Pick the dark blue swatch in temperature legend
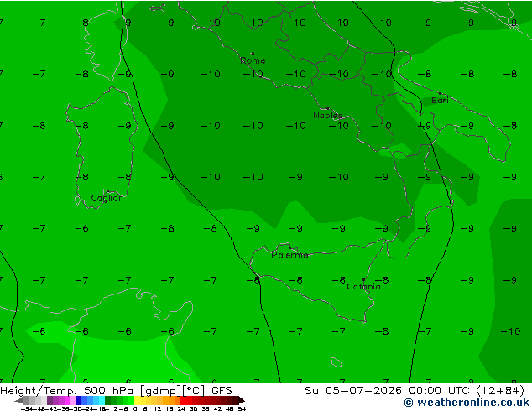 pos(79,400)
